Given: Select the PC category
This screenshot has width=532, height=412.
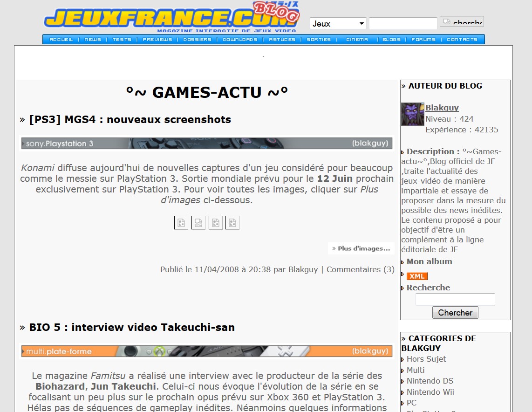Looking at the screenshot, I should point(411,403).
